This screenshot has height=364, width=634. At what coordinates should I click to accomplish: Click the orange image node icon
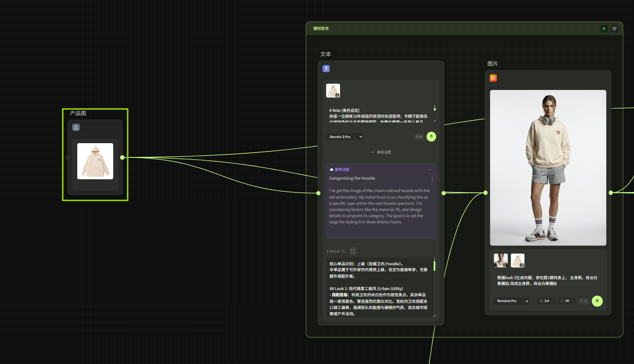tap(493, 78)
